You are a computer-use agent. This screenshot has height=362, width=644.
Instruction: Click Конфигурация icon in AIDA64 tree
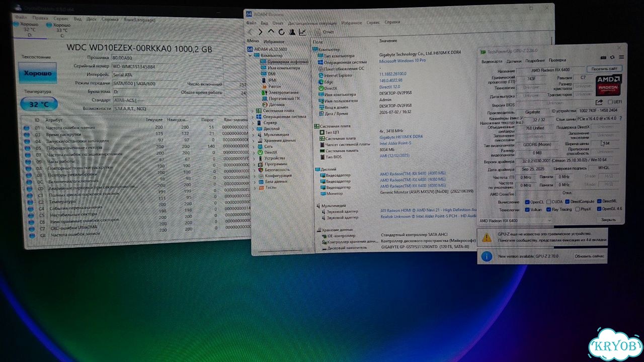pyautogui.click(x=260, y=176)
